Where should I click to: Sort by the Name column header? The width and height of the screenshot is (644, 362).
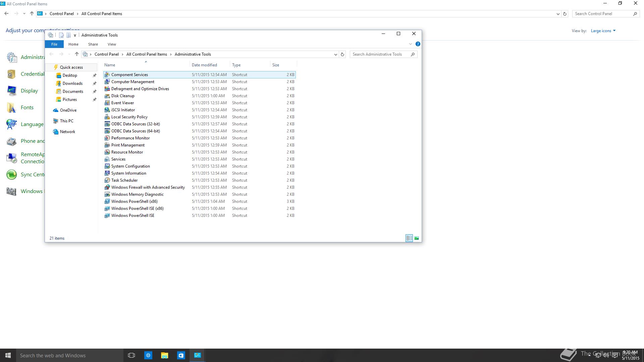click(146, 65)
